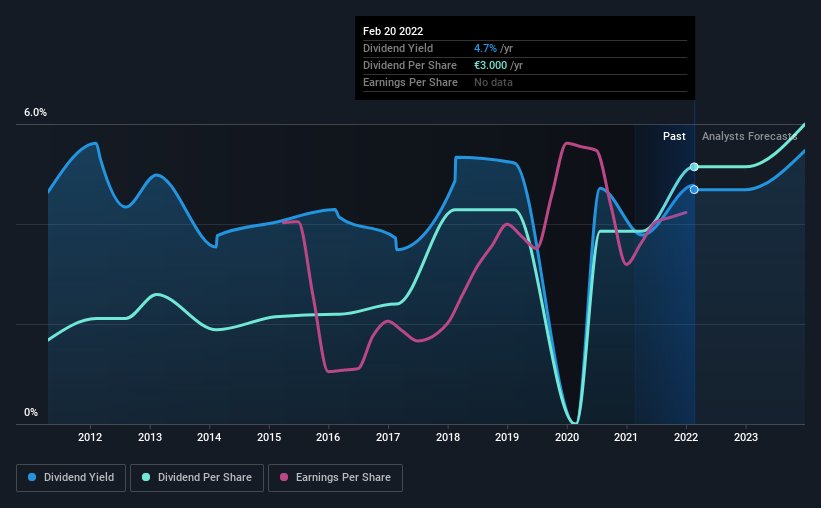Select the 2018 x-axis label
The image size is (821, 508).
point(448,437)
